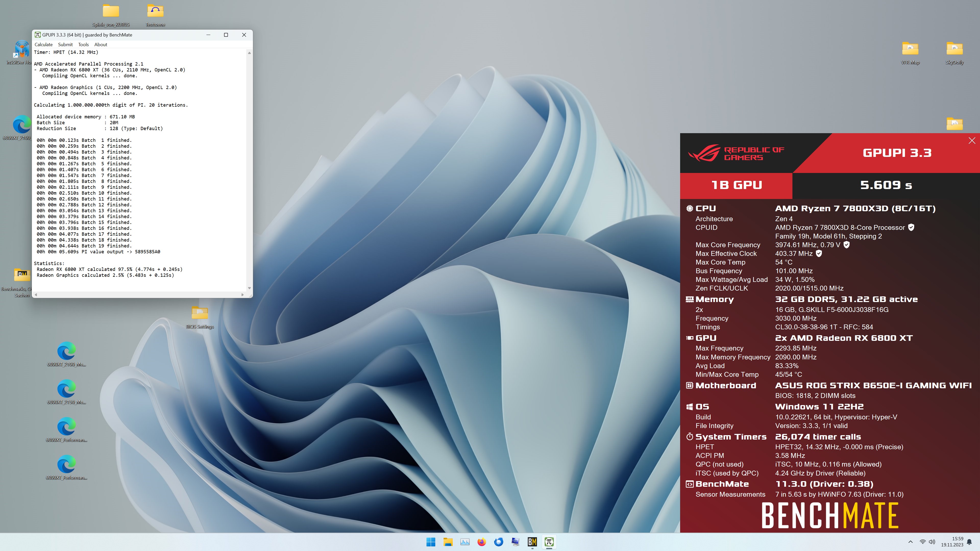980x551 pixels.
Task: Click the 26,074 timer calls value
Action: tap(818, 436)
